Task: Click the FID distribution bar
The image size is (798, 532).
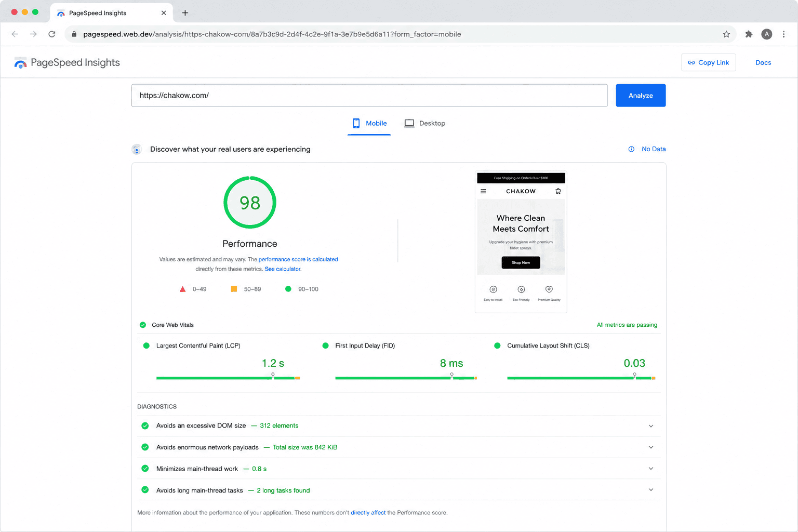Action: pos(406,378)
